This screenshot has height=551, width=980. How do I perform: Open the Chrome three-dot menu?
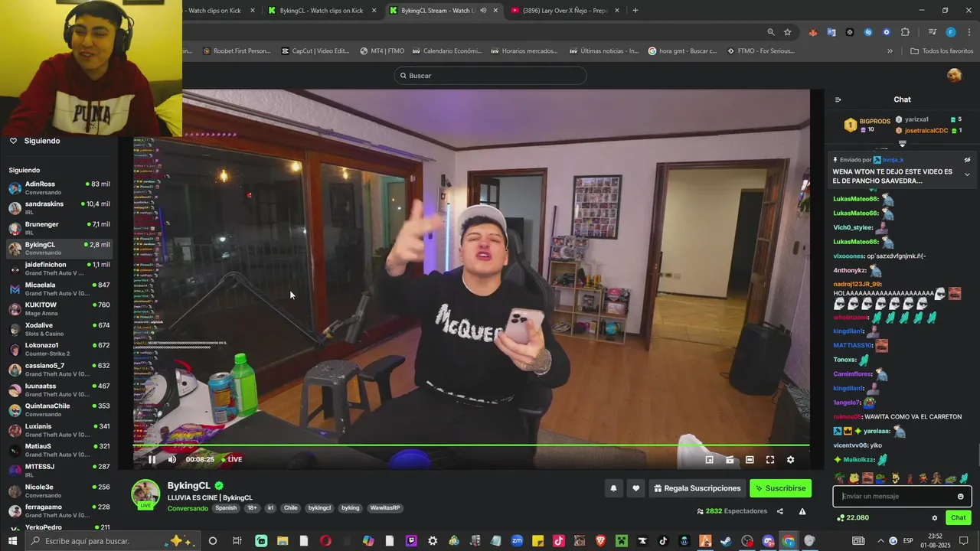pyautogui.click(x=969, y=32)
